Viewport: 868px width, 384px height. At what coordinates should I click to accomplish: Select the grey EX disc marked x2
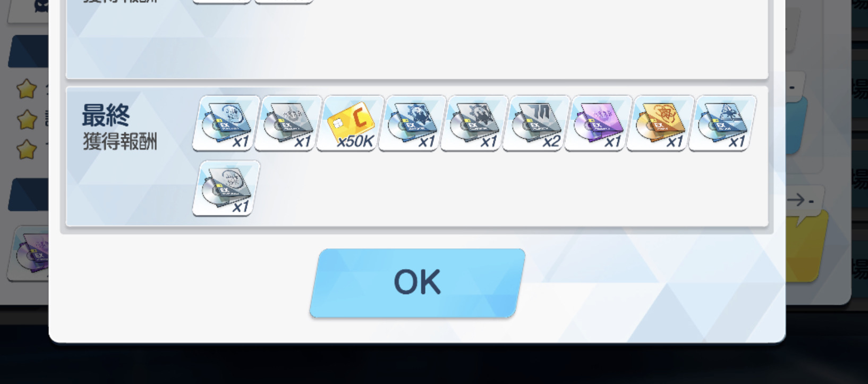(537, 123)
